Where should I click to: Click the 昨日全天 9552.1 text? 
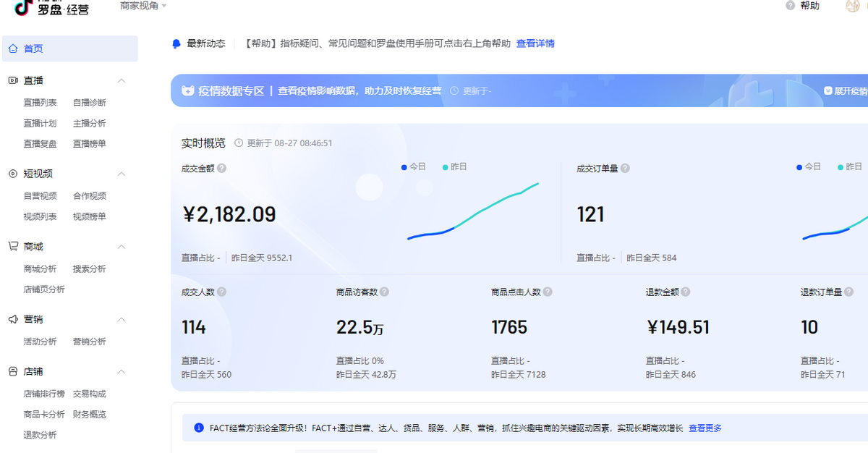tap(262, 258)
